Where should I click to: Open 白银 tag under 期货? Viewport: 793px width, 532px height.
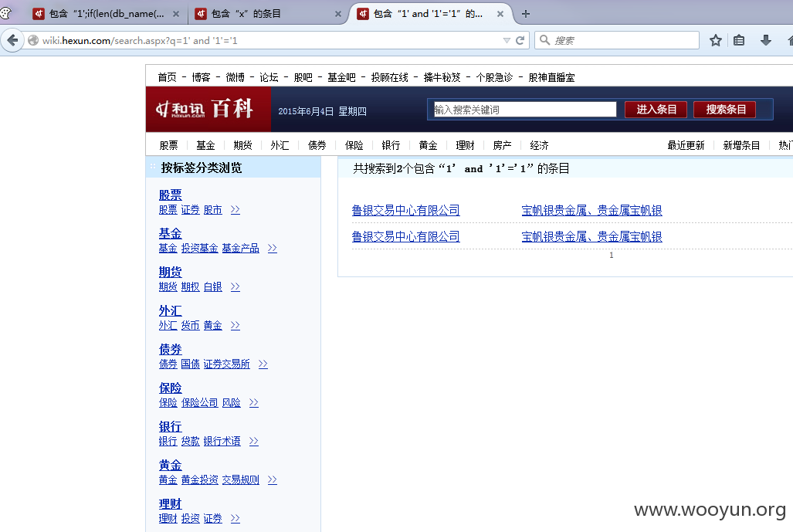pos(213,286)
